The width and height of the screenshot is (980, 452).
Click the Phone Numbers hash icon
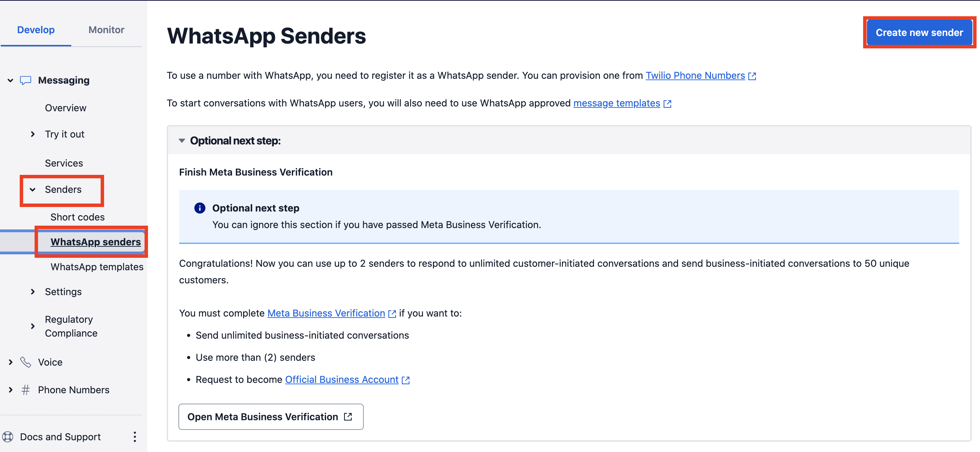pyautogui.click(x=26, y=390)
